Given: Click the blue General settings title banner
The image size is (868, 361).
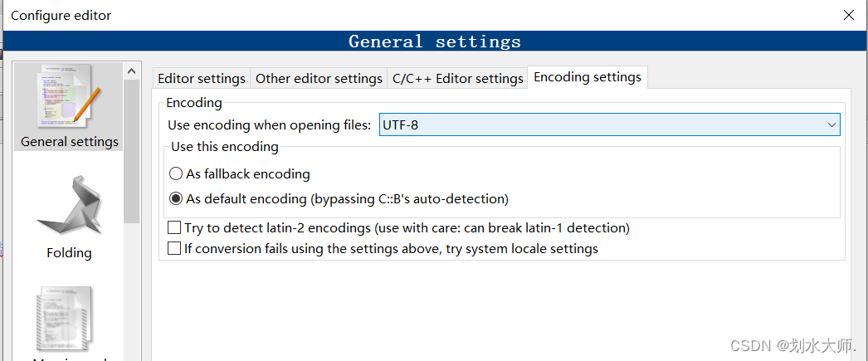Looking at the screenshot, I should (x=434, y=41).
